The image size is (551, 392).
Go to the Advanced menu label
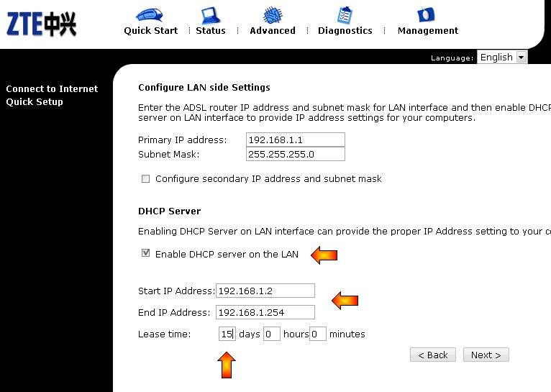273,30
